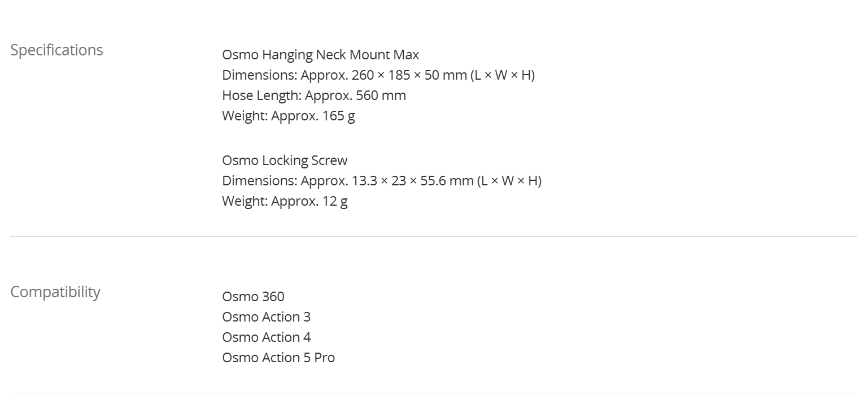The width and height of the screenshot is (868, 408).
Task: Click the divider below Compatibility list
Action: [434, 393]
